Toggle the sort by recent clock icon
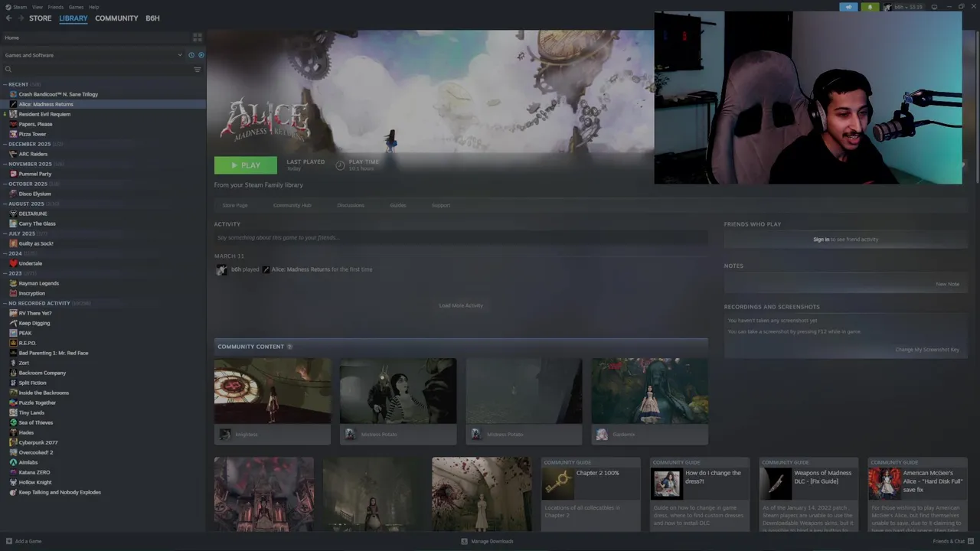 191,55
